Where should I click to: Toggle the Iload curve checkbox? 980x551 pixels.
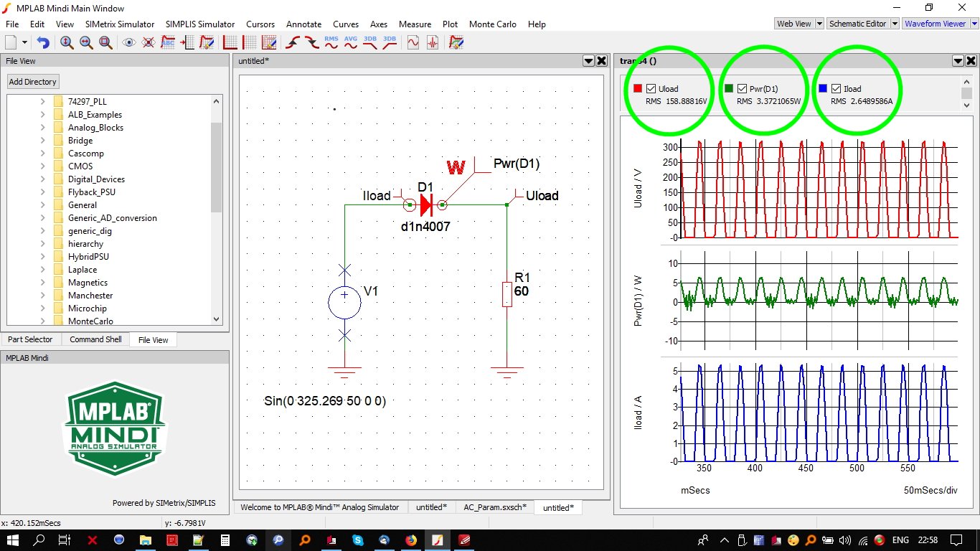(x=837, y=89)
